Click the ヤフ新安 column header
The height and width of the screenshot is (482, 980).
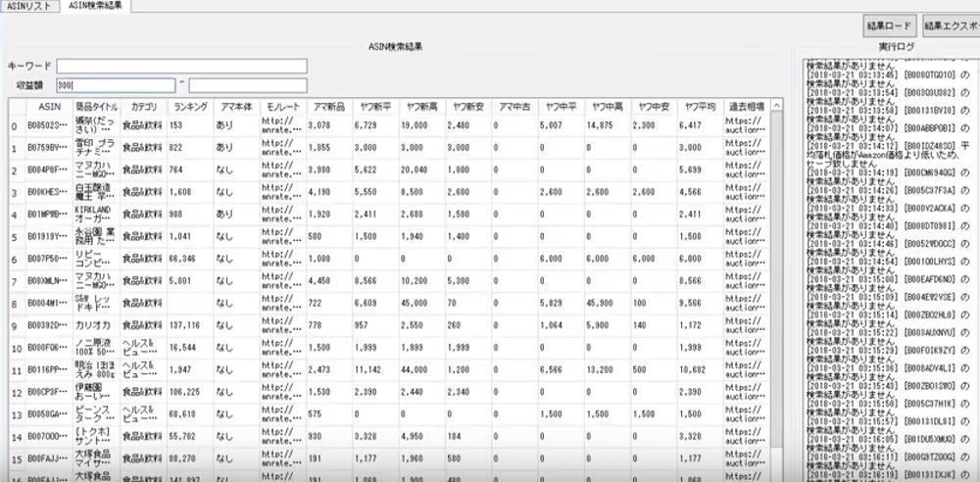point(468,106)
